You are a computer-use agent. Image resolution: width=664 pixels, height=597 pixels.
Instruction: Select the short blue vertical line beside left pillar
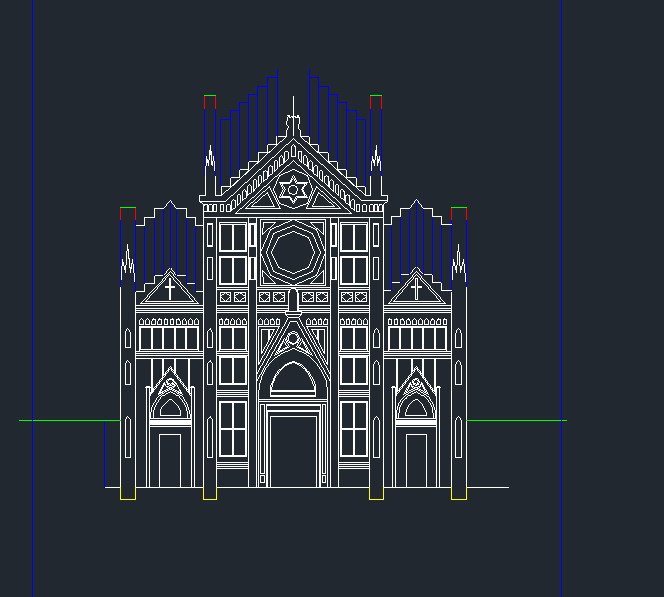(x=105, y=454)
